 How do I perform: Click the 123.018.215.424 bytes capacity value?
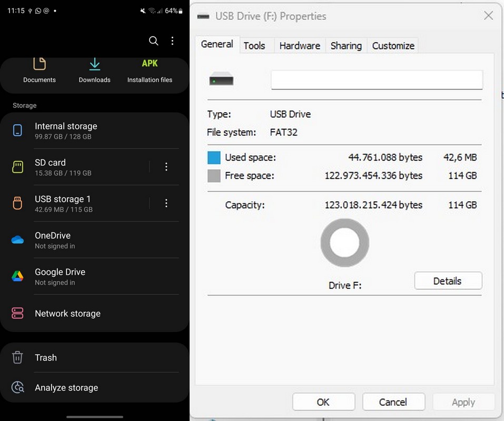[373, 205]
